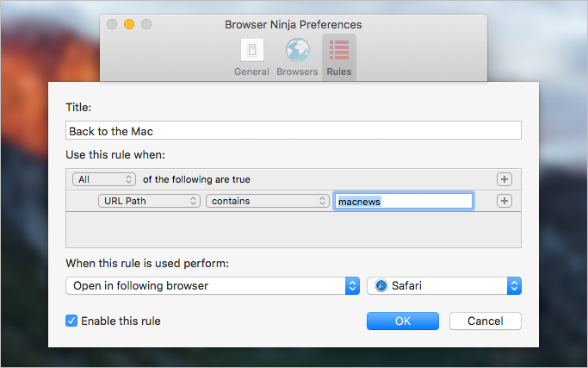Open the contains operator dropdown
The width and height of the screenshot is (588, 368).
(268, 201)
